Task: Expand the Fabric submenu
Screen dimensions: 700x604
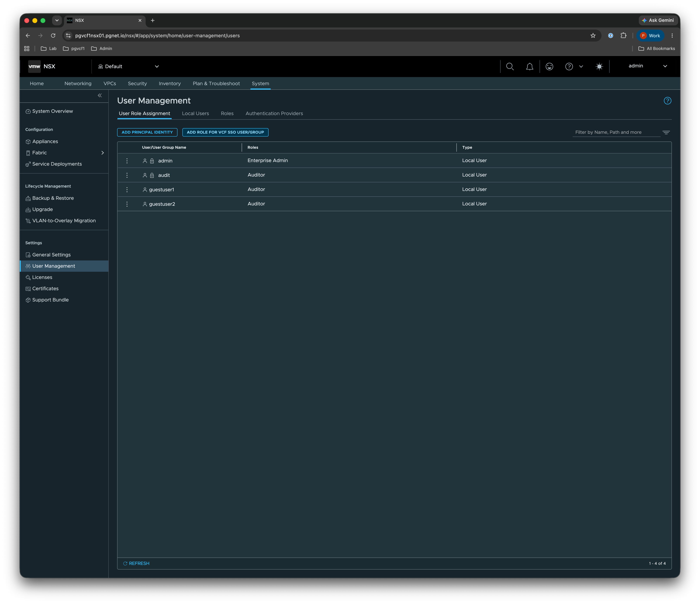Action: [103, 153]
